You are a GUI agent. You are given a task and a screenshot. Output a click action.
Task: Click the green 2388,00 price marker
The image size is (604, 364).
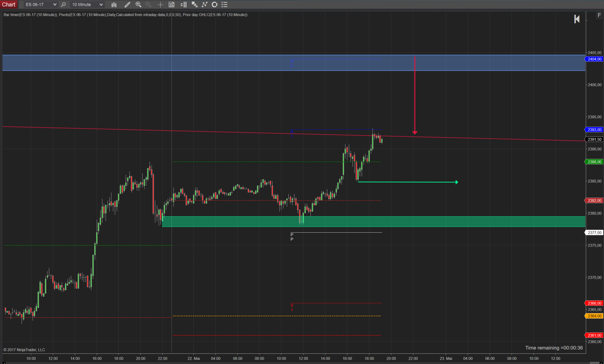coord(594,162)
